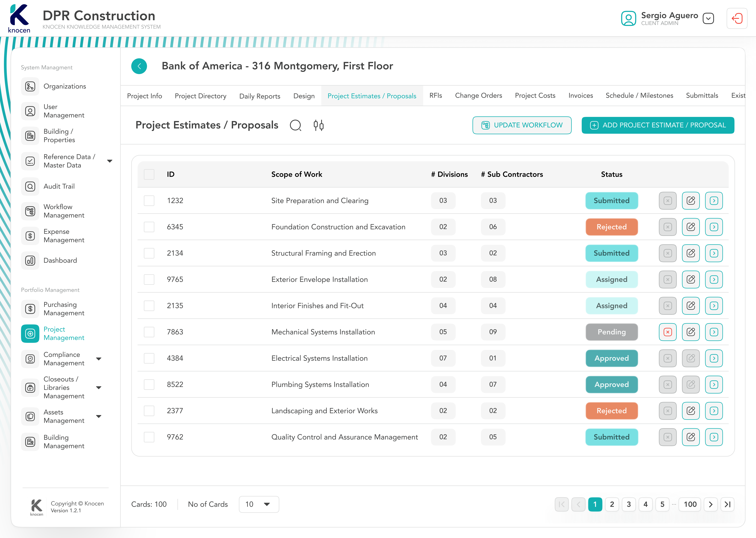Viewport: 756px width, 538px height.
Task: Click the red delete icon for row 7863
Action: click(668, 332)
